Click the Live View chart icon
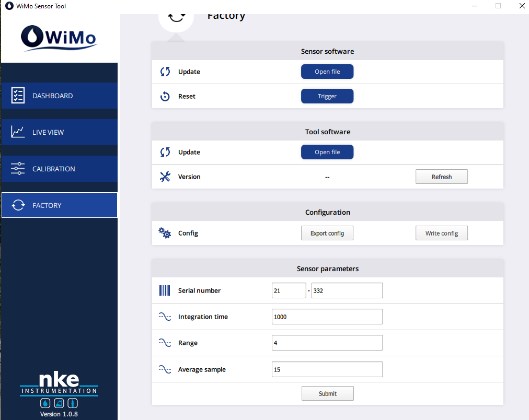The height and width of the screenshot is (420, 529). coord(18,132)
